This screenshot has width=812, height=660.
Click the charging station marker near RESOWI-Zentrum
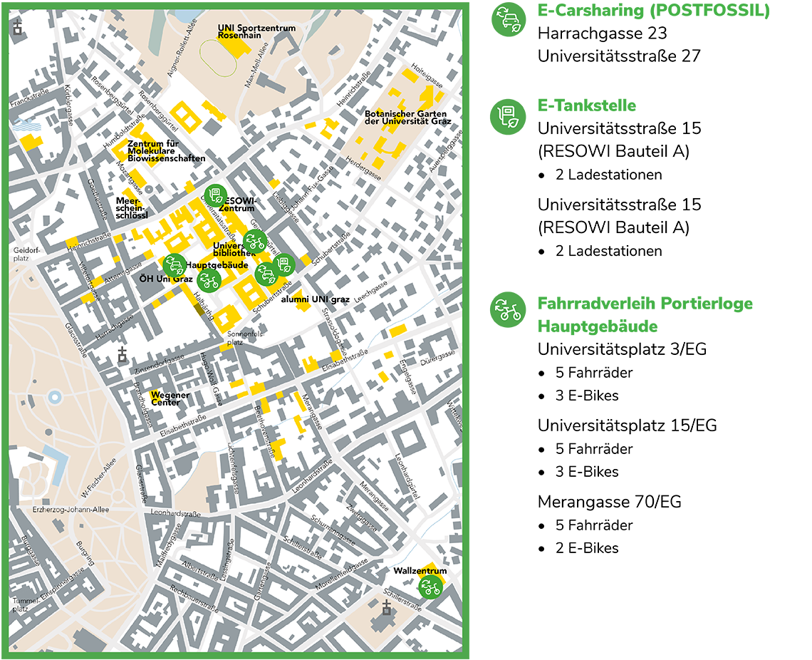(x=215, y=195)
